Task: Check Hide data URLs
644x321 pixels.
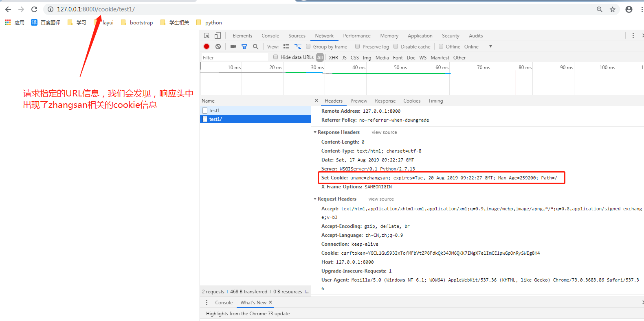Action: [276, 57]
